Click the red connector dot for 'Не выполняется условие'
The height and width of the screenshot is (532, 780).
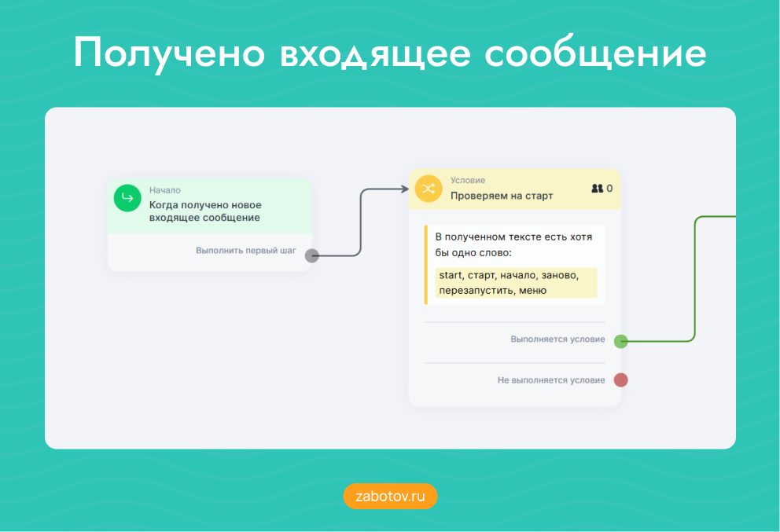(621, 380)
